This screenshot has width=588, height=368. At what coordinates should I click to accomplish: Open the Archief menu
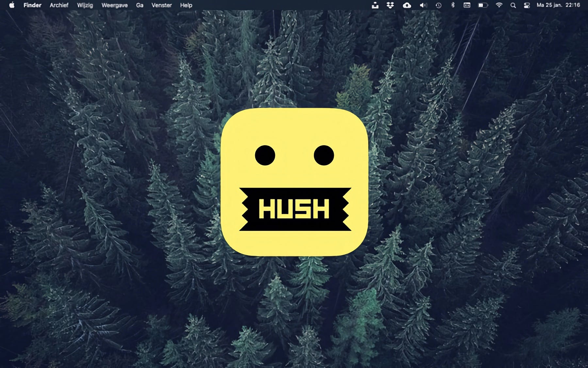[x=59, y=5]
